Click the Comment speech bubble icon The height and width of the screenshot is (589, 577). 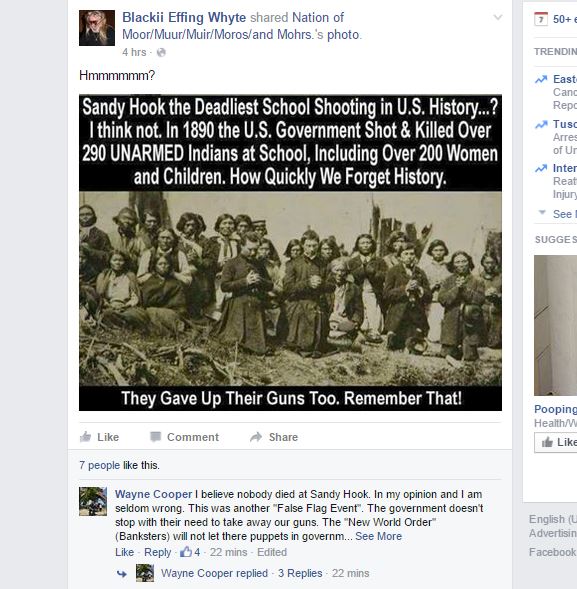pyautogui.click(x=156, y=436)
